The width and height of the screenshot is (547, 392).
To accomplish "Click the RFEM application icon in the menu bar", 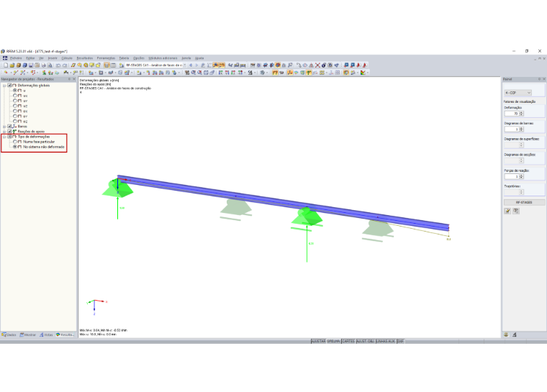I will coord(5,58).
